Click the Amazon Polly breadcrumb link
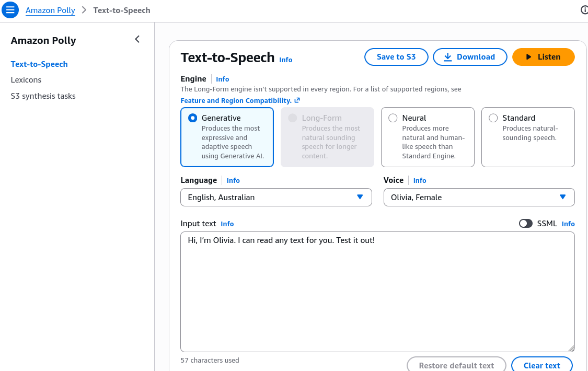The width and height of the screenshot is (588, 371). 50,10
